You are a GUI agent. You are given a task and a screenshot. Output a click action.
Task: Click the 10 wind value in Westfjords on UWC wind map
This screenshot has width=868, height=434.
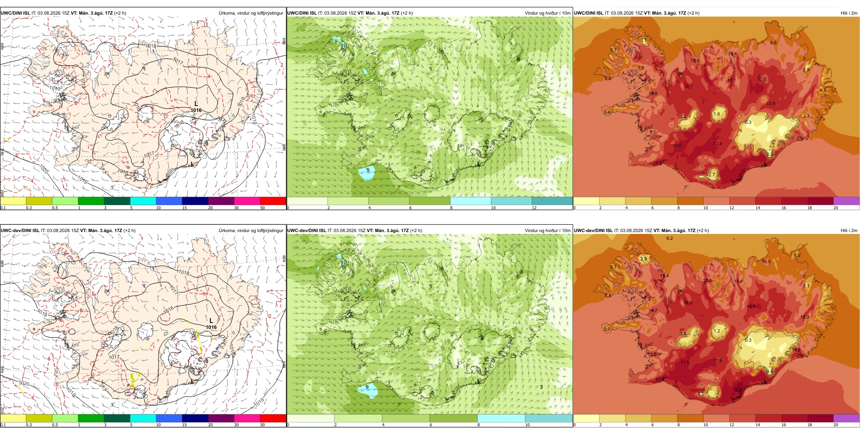pos(344,46)
